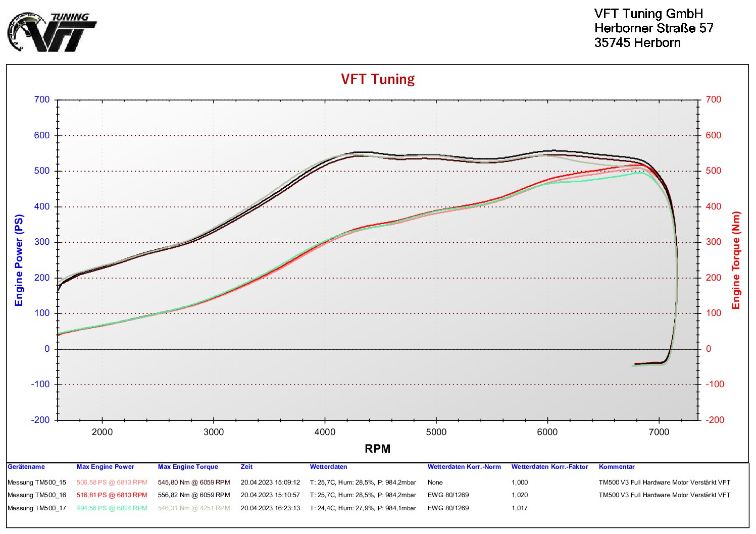Select the 'VFT Tuning GmbH' company name
756x534 pixels.
coord(648,14)
